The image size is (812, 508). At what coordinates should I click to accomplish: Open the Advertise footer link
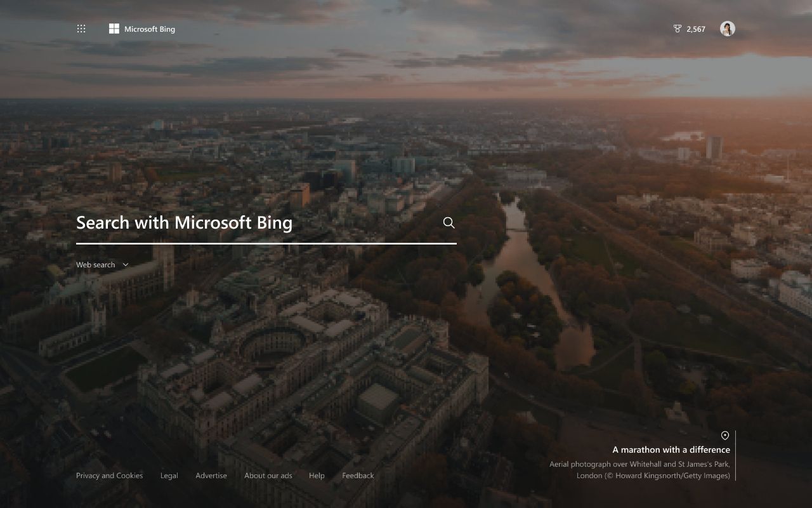(x=211, y=476)
